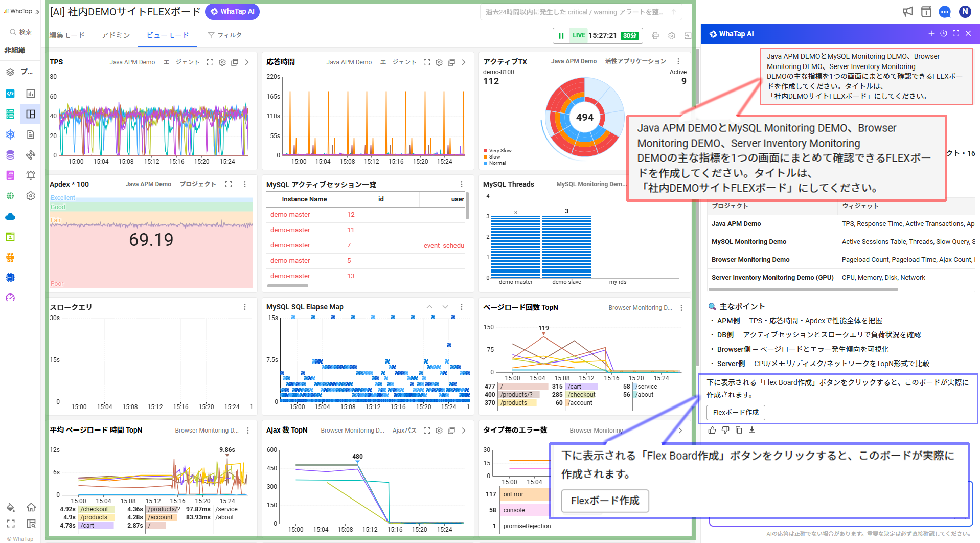Open the kebab menu on スロークエリ widget
Screen dimensions: 980x543
(245, 307)
